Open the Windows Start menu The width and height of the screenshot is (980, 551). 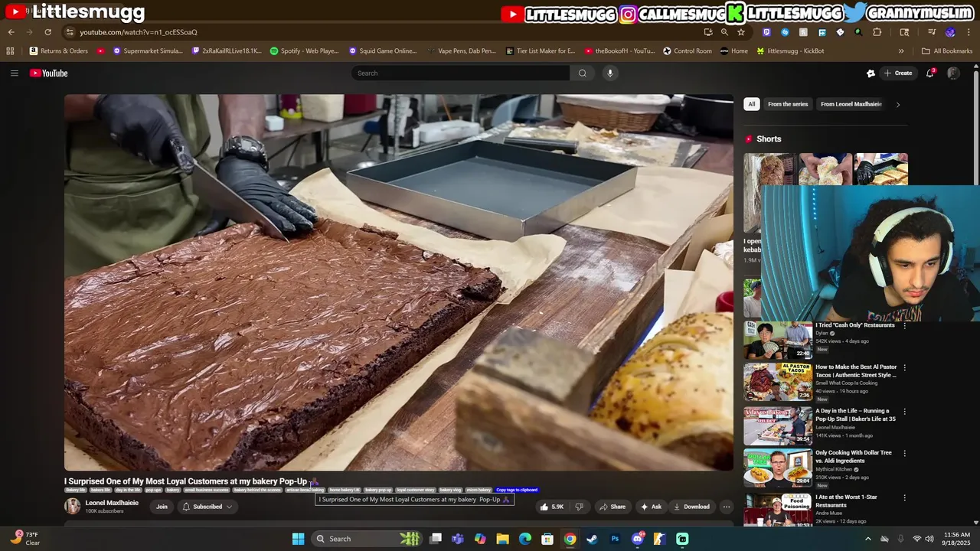tap(298, 539)
